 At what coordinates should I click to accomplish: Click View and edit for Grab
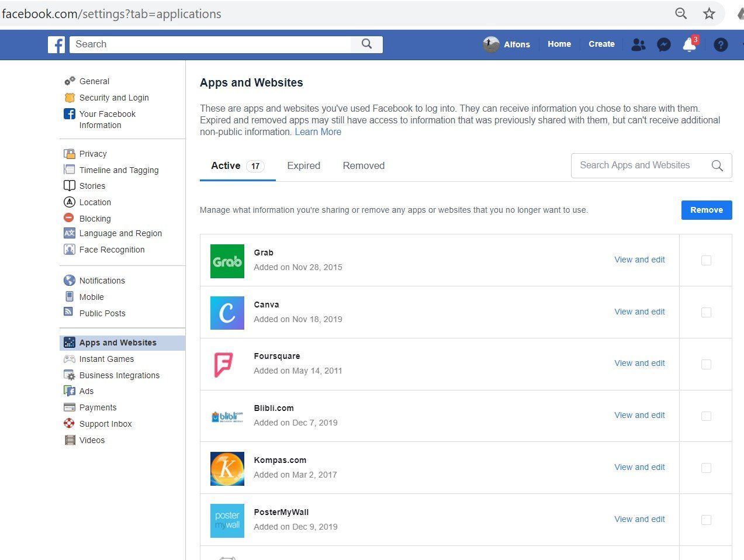639,260
